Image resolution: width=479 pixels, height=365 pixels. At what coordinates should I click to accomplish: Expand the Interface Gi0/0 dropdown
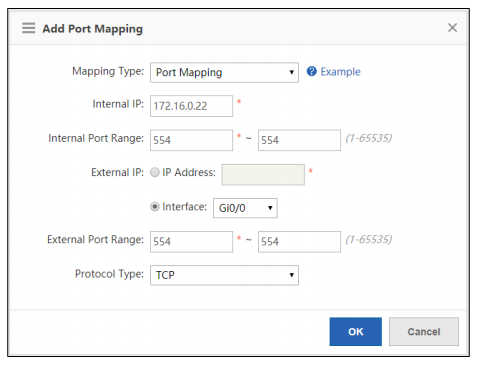coord(245,208)
